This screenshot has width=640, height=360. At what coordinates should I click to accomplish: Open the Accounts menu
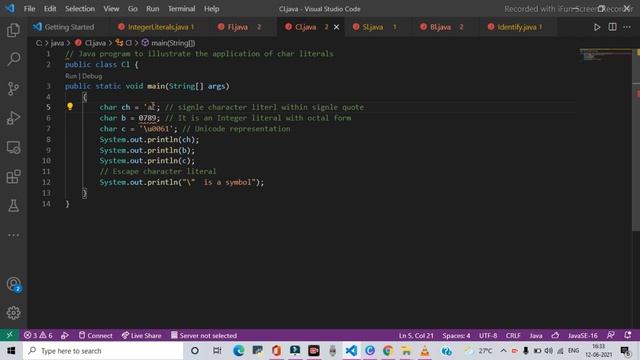(x=13, y=284)
